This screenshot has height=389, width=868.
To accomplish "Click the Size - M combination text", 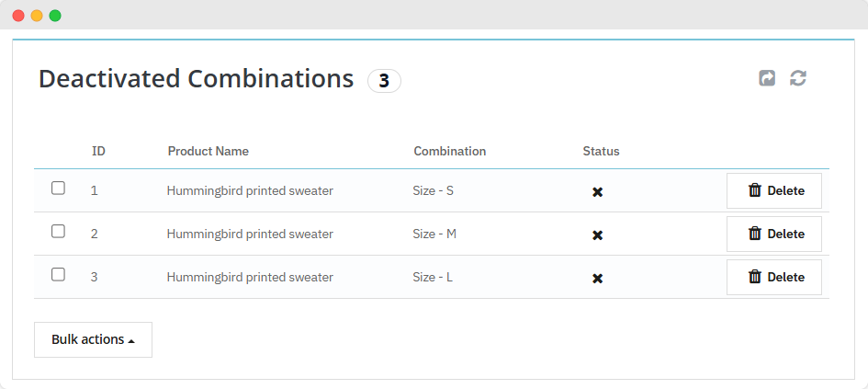I will [434, 235].
